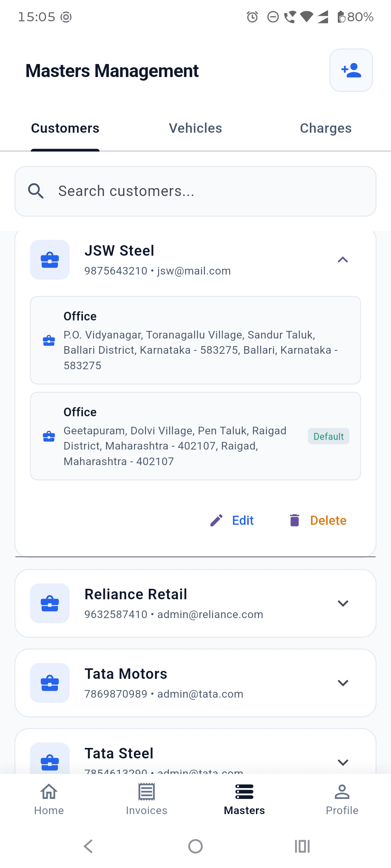
Task: Switch to the Customers tab
Action: [65, 128]
